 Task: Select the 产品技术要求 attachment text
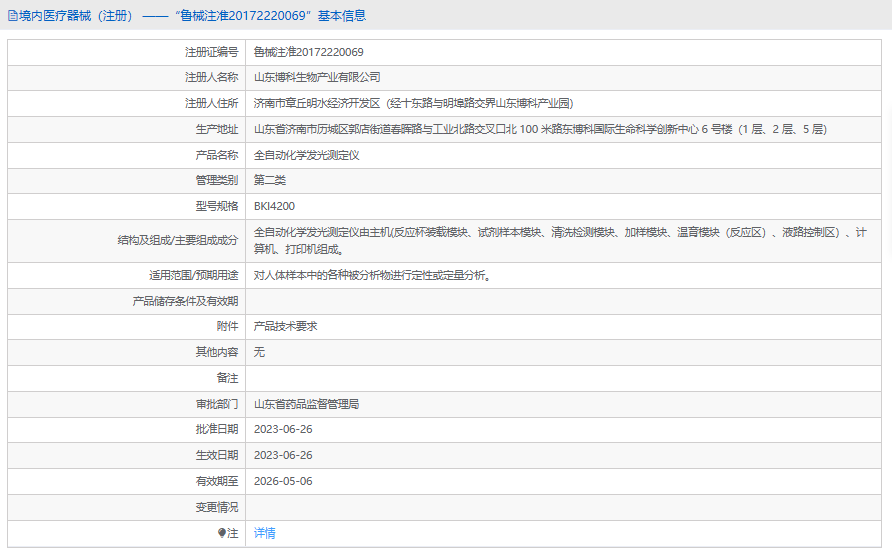286,327
